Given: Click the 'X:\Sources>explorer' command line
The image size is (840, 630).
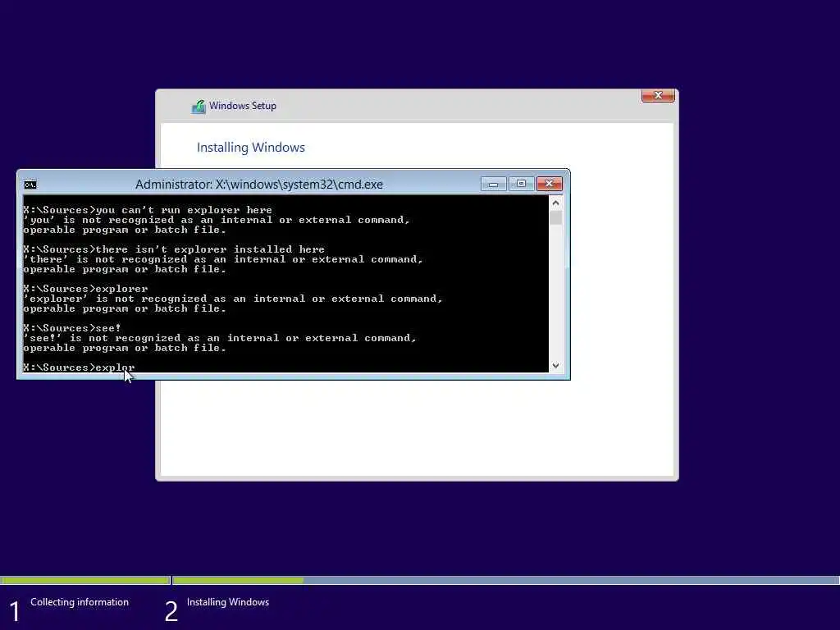Looking at the screenshot, I should point(85,289).
